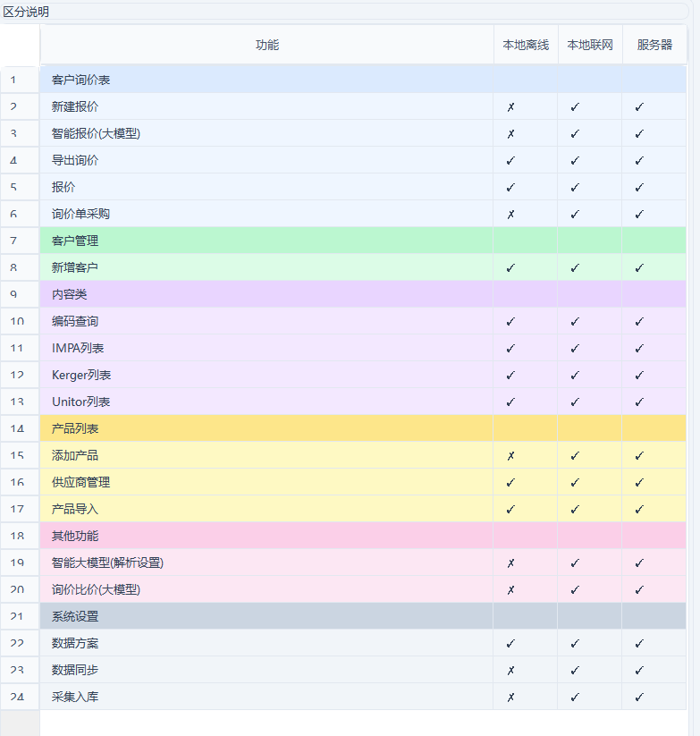Screen dimensions: 700x736
Task: Select the check for Unitor列表 本地联网
Action: pyautogui.click(x=575, y=402)
